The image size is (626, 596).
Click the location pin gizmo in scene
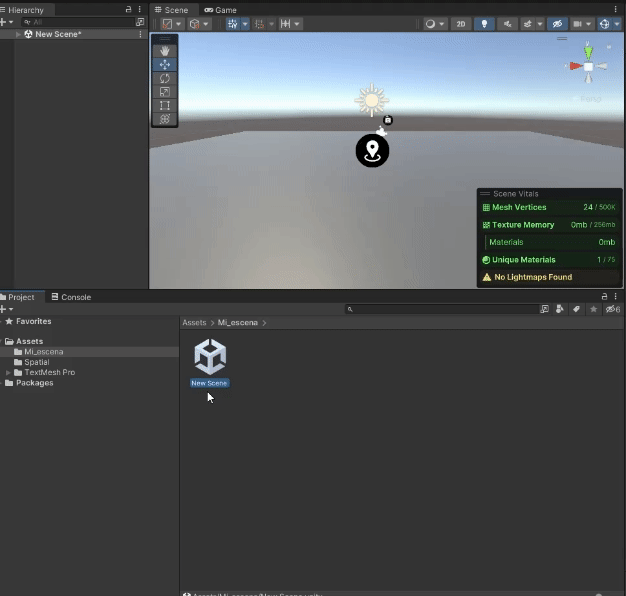click(x=372, y=151)
